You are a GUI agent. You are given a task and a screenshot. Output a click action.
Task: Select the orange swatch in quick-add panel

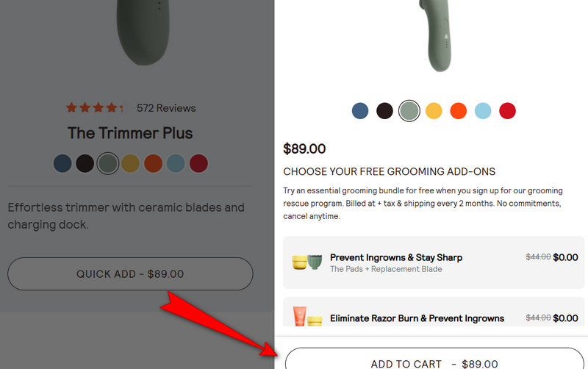point(458,111)
